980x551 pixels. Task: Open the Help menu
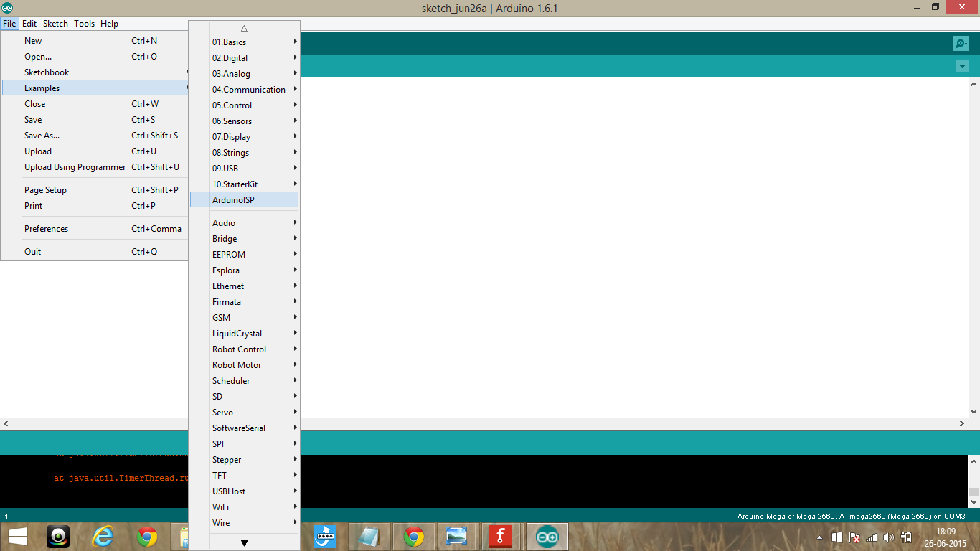pyautogui.click(x=109, y=24)
